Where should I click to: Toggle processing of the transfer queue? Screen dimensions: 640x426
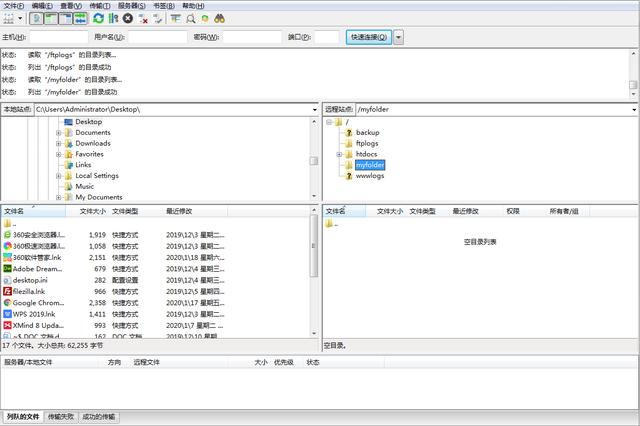tap(113, 18)
